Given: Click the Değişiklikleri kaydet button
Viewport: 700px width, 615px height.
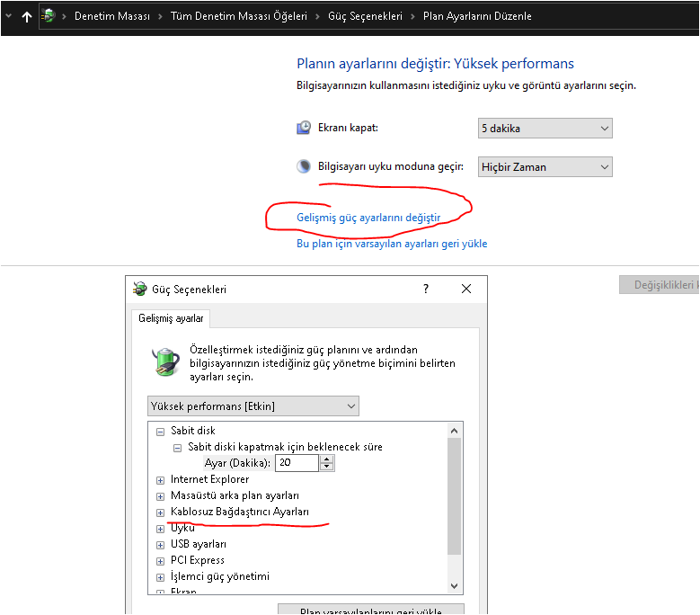Looking at the screenshot, I should click(x=659, y=285).
